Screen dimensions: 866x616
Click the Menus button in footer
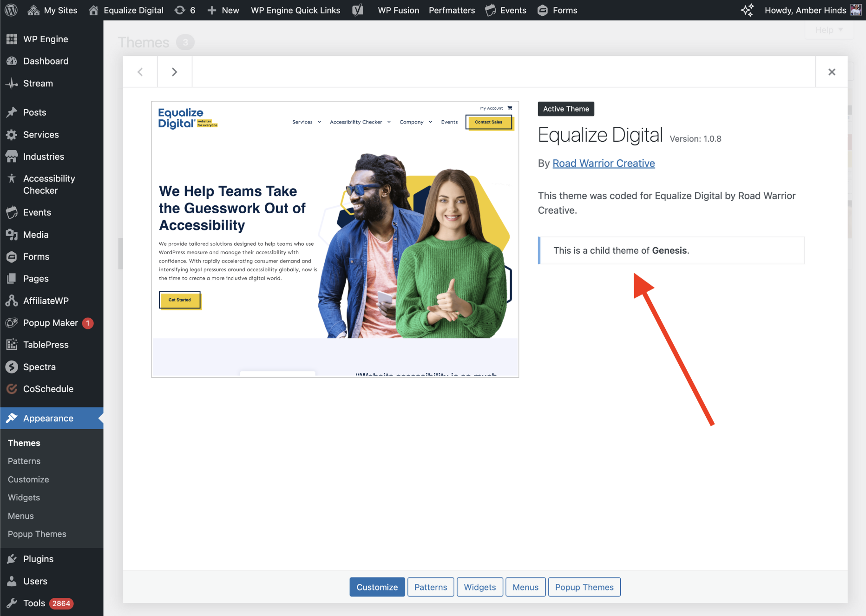525,587
